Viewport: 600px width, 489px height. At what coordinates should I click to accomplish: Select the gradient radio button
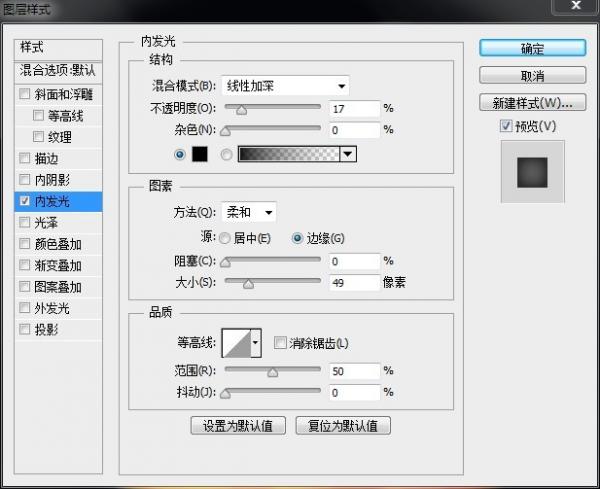point(226,154)
